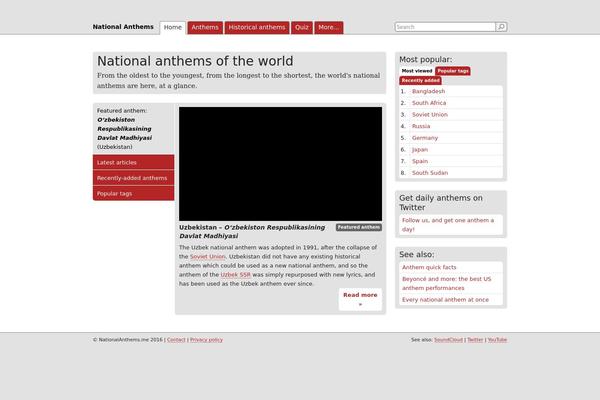Click the NationalAnthems.me 2016 copyright text
This screenshot has height=400, width=600.
pos(128,340)
